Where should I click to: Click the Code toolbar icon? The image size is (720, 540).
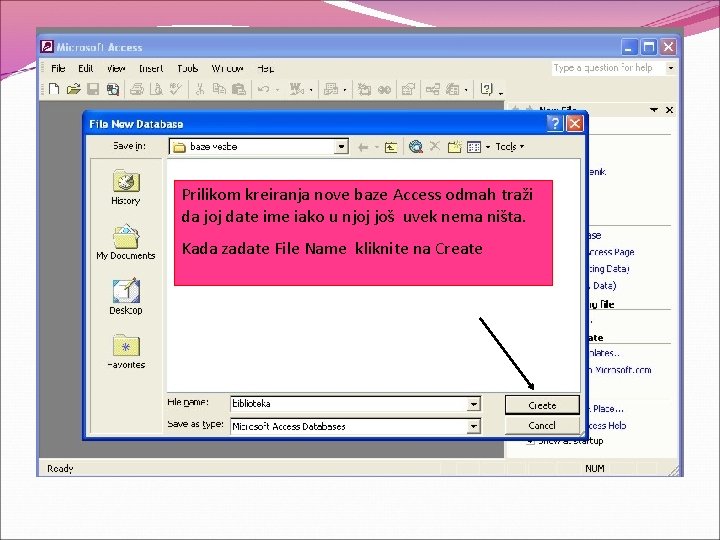click(364, 89)
